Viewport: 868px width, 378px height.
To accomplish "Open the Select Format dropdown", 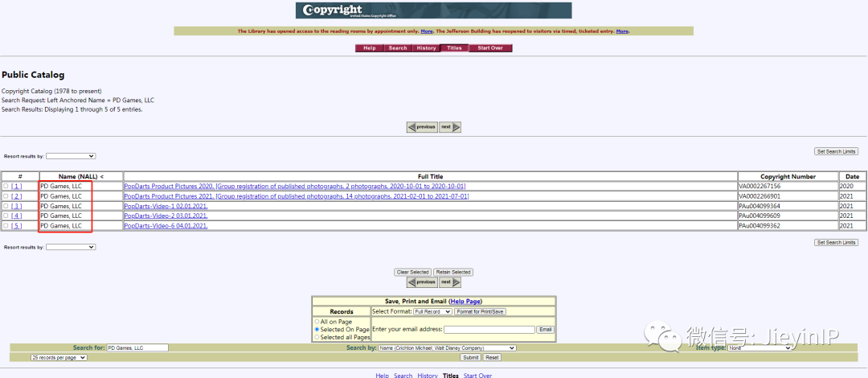I will (432, 311).
